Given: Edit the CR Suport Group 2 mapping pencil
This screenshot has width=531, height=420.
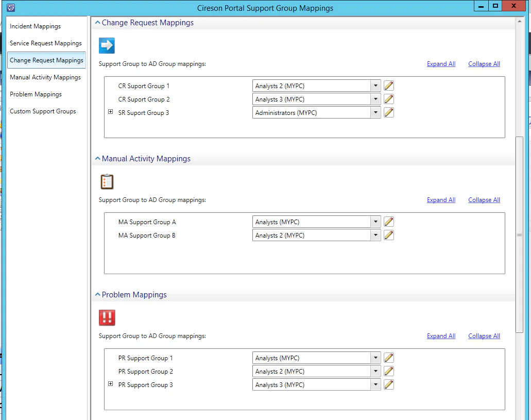Looking at the screenshot, I should tap(389, 99).
